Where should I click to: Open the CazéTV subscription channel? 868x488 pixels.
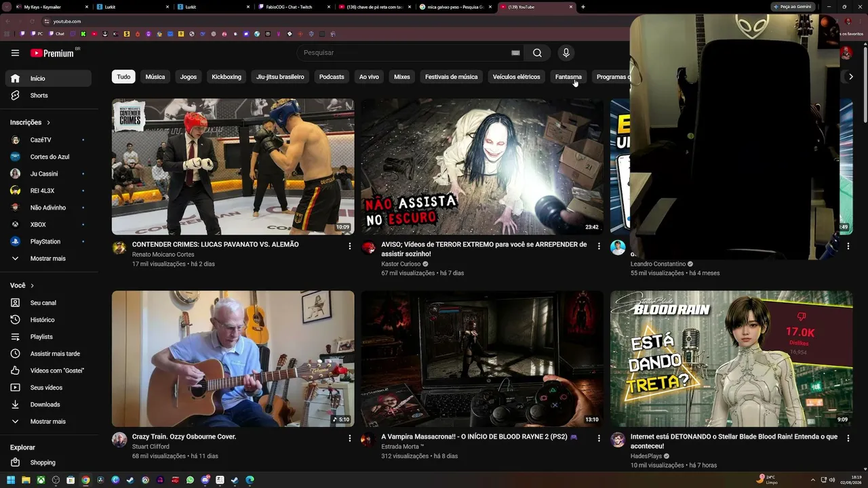(x=48, y=140)
